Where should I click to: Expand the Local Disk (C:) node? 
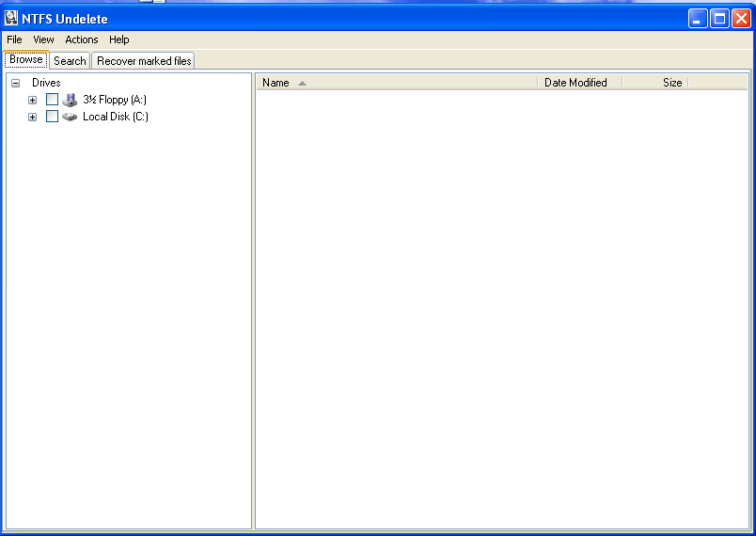(32, 118)
